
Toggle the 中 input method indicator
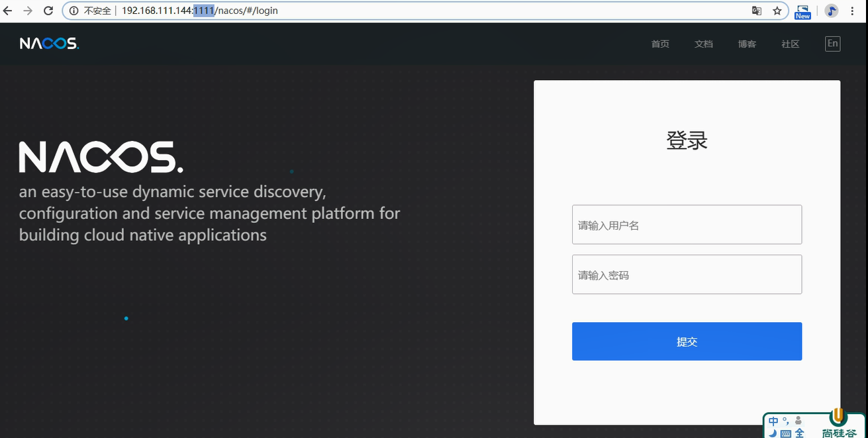[773, 421]
